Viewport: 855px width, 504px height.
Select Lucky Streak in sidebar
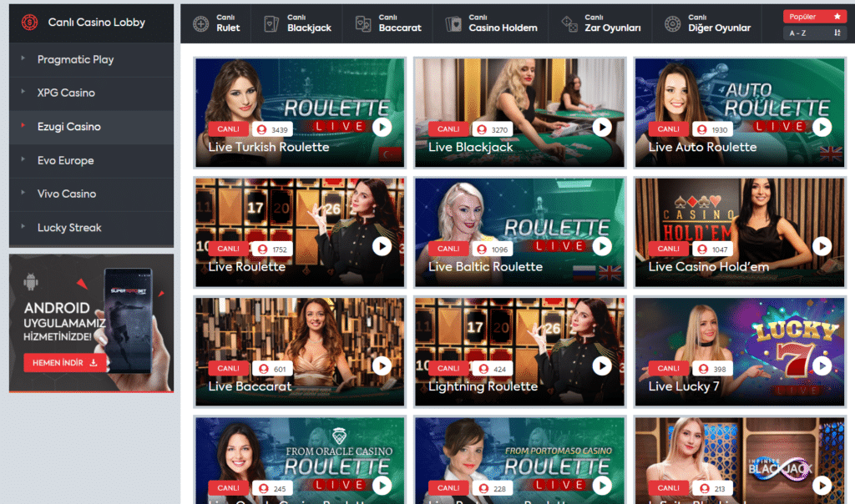click(92, 228)
